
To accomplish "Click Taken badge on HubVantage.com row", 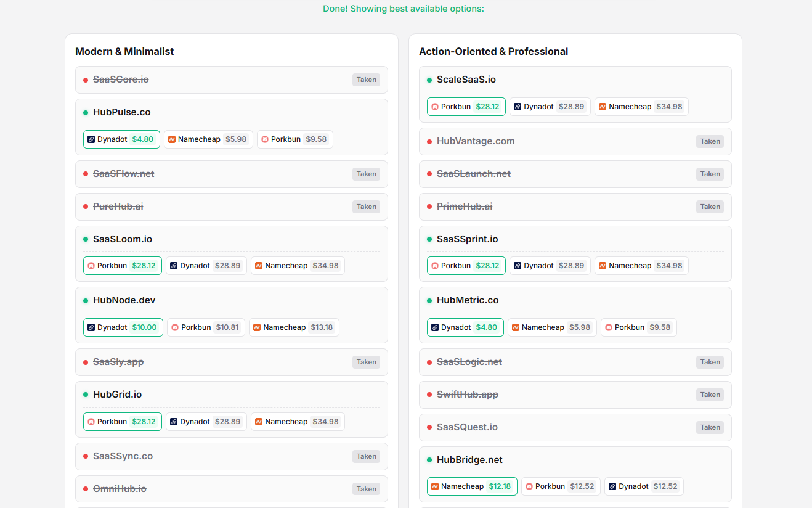I will 710,141.
